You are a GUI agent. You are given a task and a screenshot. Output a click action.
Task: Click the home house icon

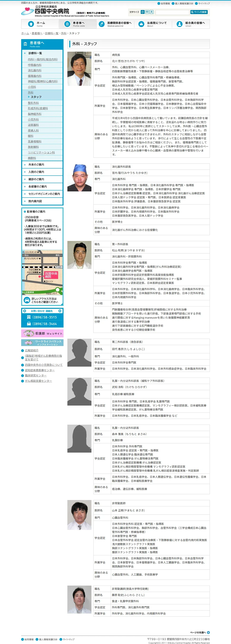tap(31, 24)
